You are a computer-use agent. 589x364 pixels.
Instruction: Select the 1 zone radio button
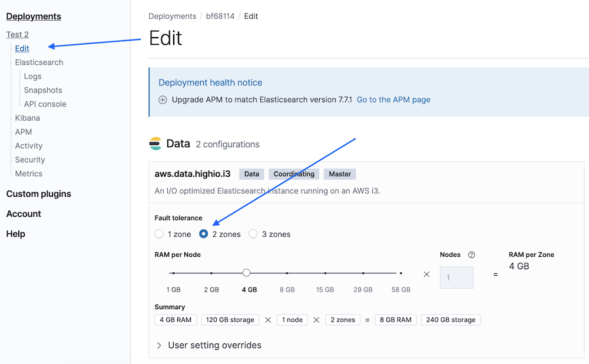(159, 234)
